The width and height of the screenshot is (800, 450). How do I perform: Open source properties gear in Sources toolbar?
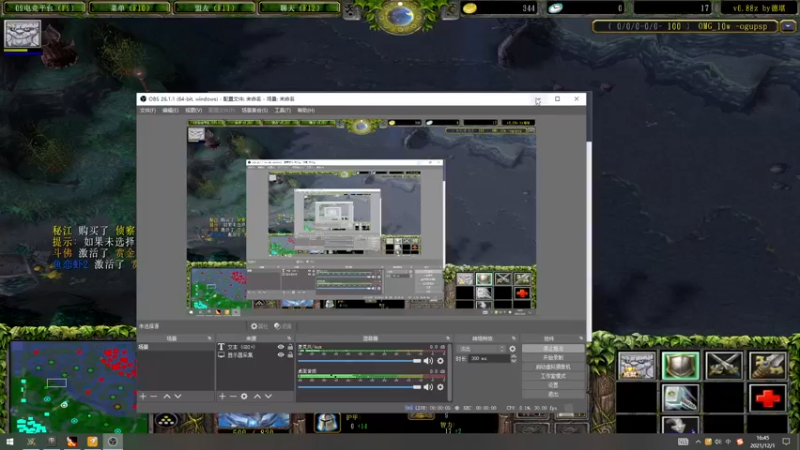pyautogui.click(x=244, y=396)
